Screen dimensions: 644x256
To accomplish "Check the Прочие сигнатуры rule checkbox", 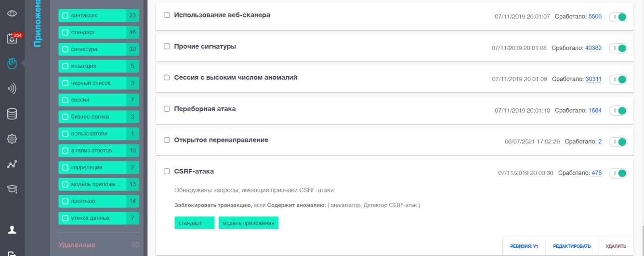I will click(167, 47).
